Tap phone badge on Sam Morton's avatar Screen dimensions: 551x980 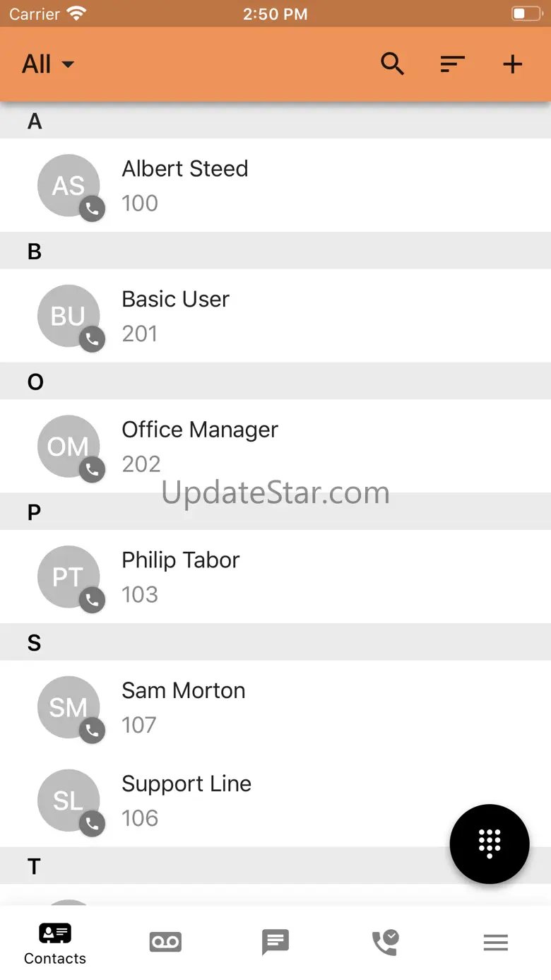(92, 730)
